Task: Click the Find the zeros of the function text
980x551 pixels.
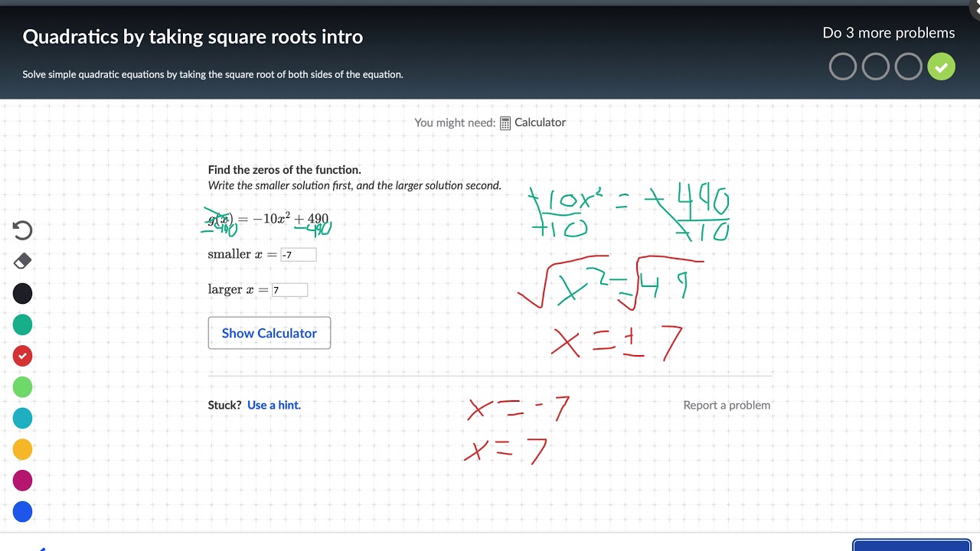Action: click(285, 170)
